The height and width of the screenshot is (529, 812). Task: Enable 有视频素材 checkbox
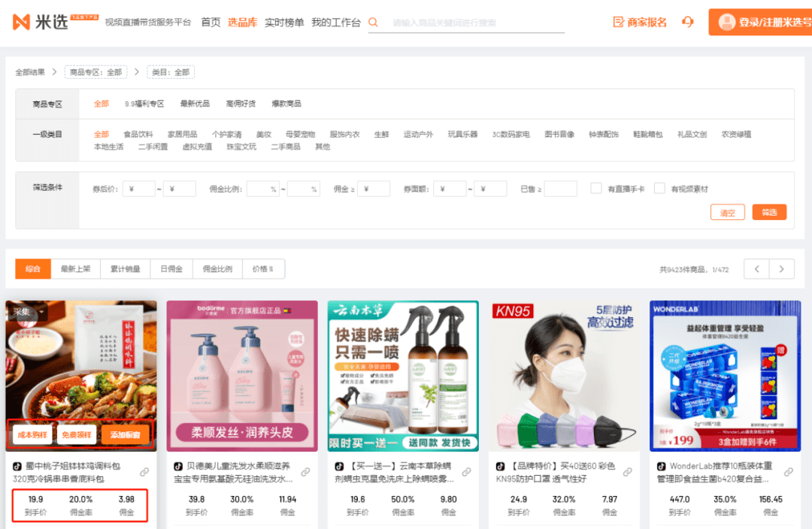click(x=659, y=188)
